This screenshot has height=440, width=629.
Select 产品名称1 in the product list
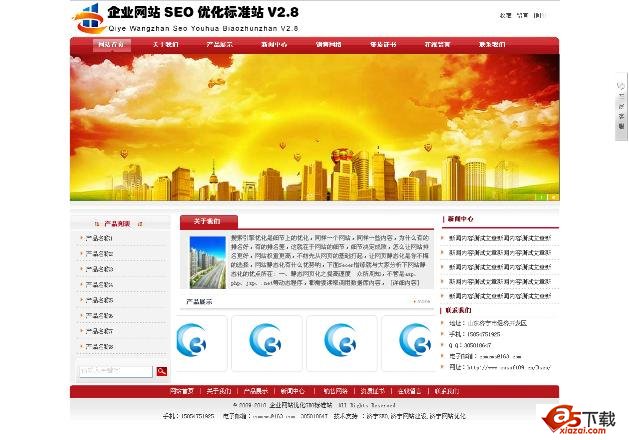pos(99,238)
